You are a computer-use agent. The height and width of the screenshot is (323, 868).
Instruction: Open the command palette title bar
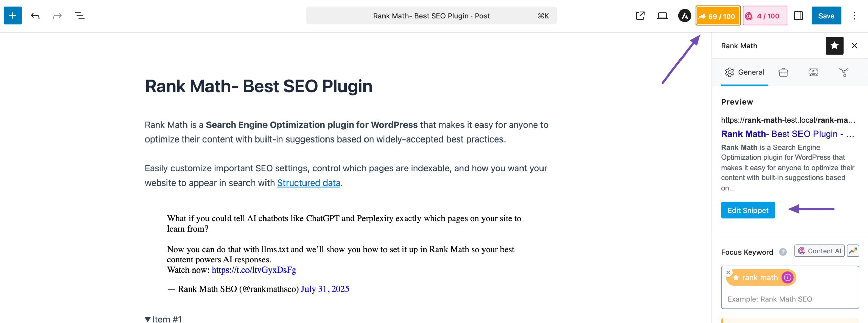tap(431, 16)
